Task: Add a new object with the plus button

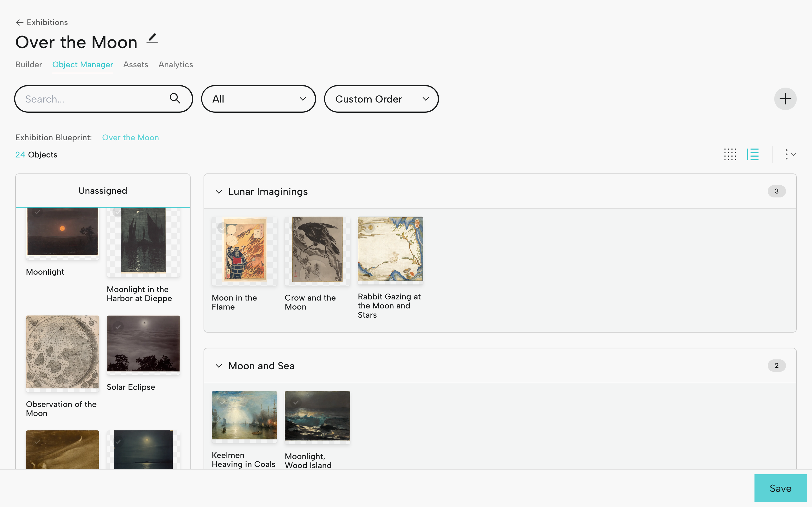Action: coord(785,99)
